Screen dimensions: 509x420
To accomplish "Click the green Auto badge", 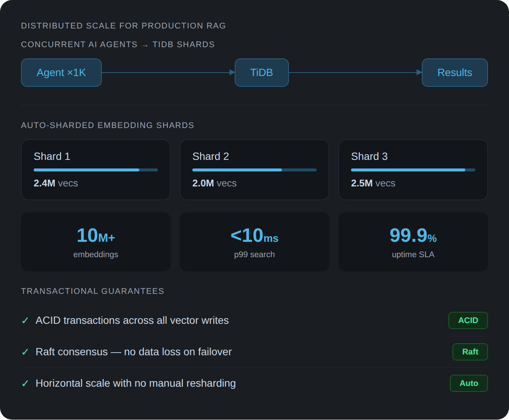I will click(469, 383).
